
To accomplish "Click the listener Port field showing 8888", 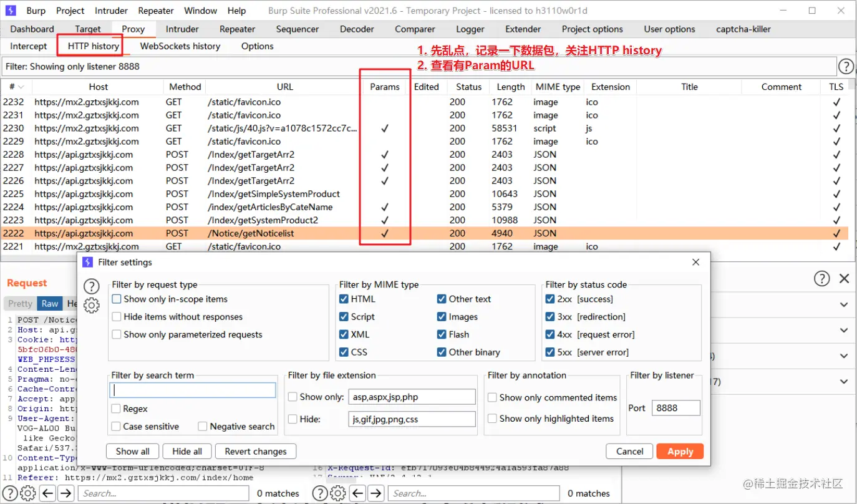I will (x=676, y=408).
